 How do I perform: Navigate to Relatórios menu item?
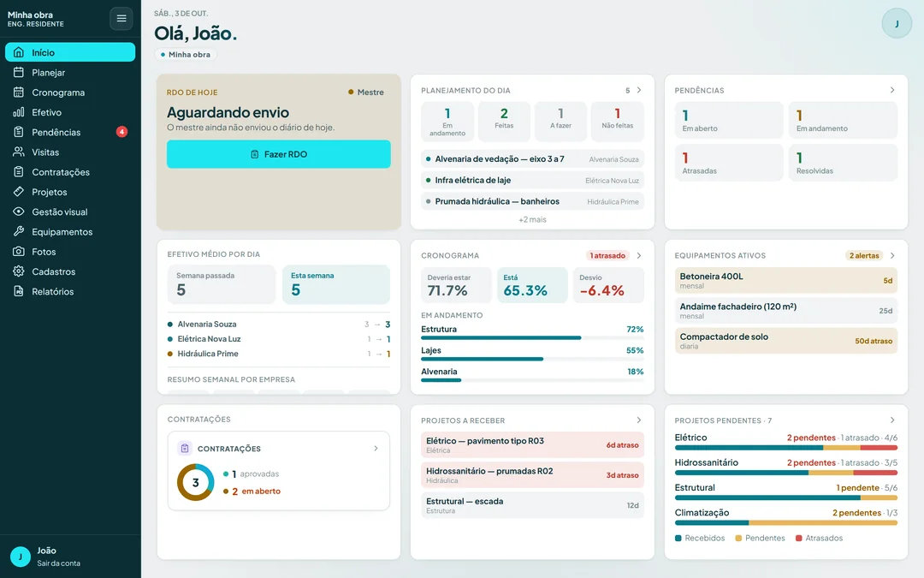70,291
